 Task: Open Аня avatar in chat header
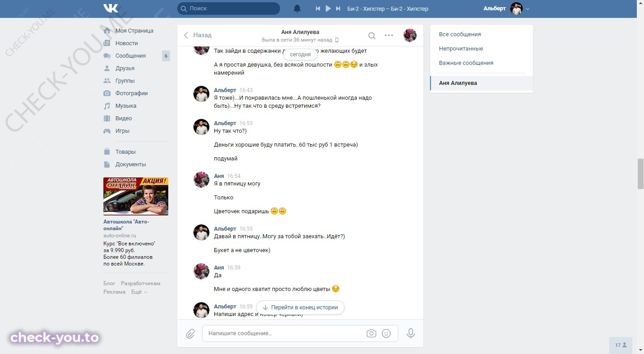[x=410, y=35]
